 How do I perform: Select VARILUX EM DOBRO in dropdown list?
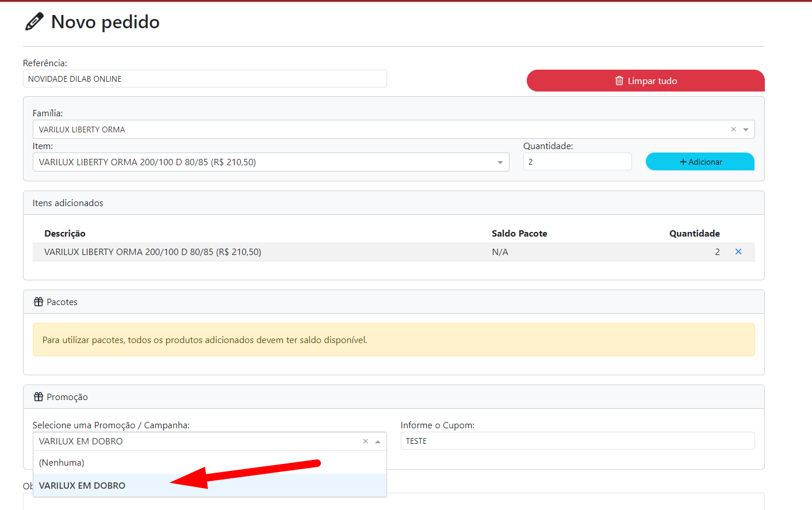pos(210,486)
